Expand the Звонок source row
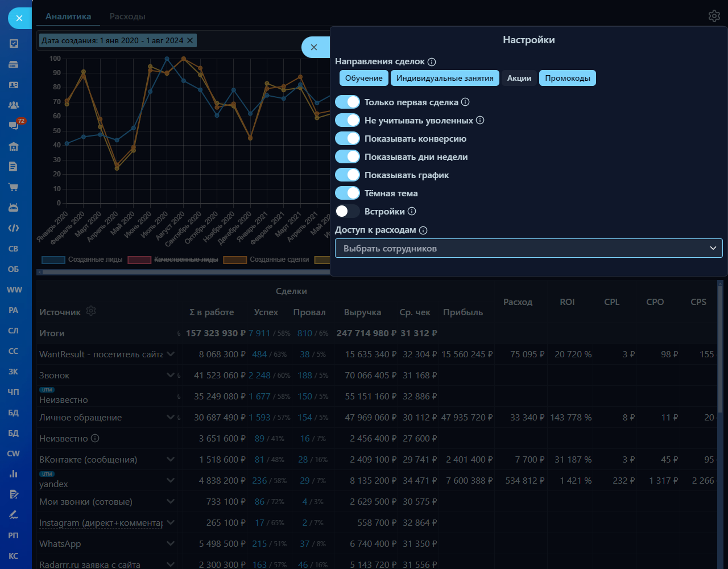 point(170,376)
